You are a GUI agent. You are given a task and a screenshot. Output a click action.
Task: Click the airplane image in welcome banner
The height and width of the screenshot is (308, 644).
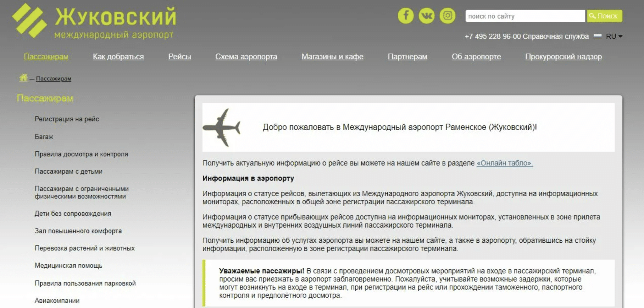point(222,127)
